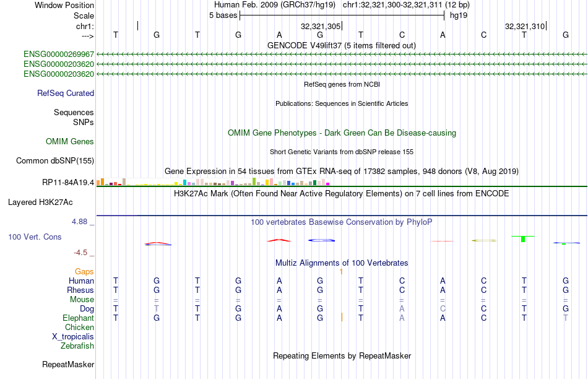Click the faded C base in Dog row
Screen dimensions: 588x379
(443, 309)
